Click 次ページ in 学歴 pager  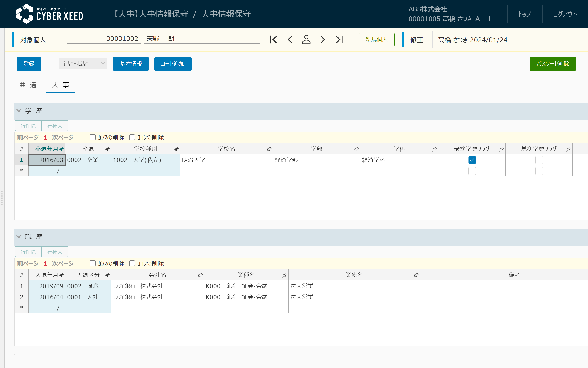[x=63, y=138]
